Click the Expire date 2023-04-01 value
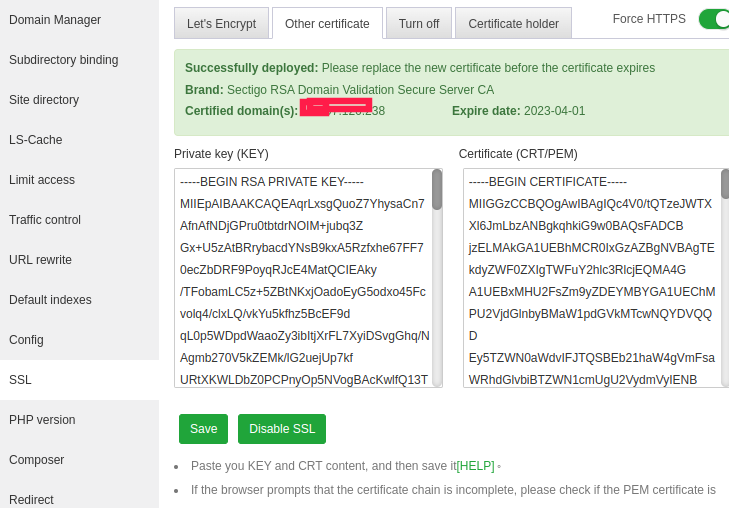 pyautogui.click(x=554, y=111)
